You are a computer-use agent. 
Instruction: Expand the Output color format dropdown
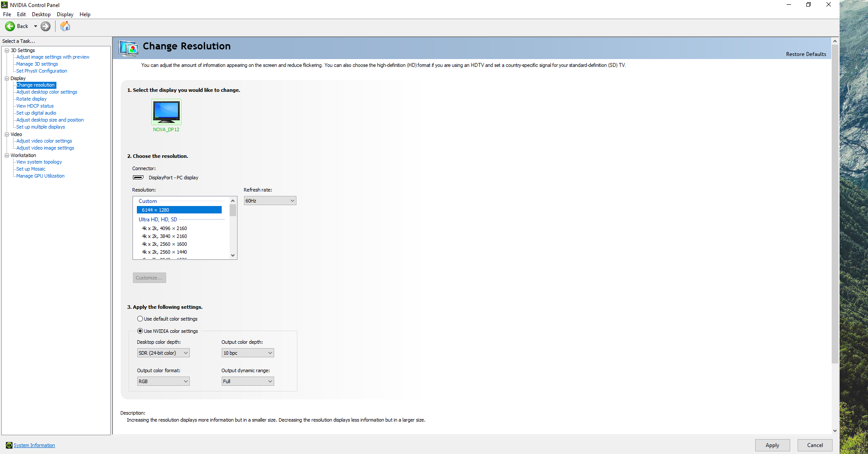coord(163,381)
